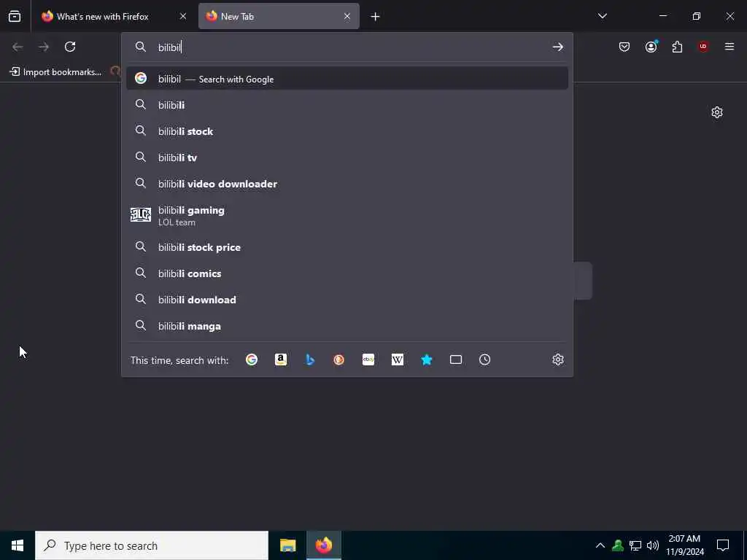The height and width of the screenshot is (560, 747).
Task: Search this time with DuckDuckGo icon
Action: point(338,359)
